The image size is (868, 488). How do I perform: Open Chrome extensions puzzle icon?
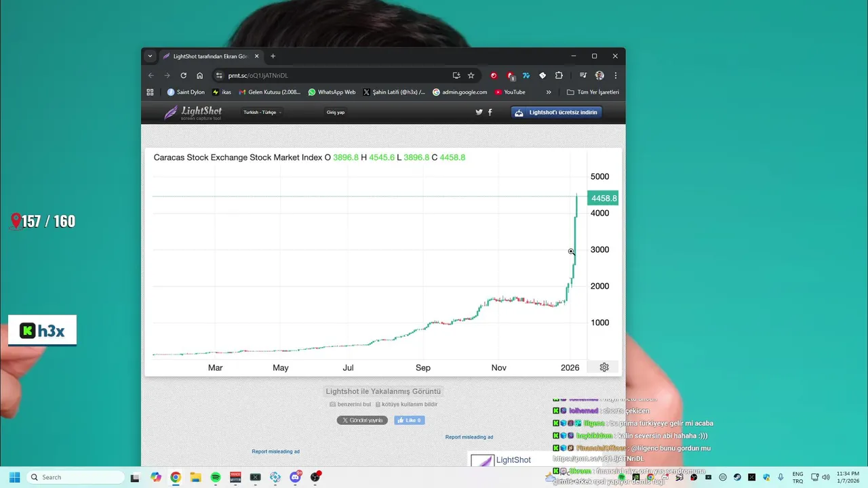coord(559,75)
